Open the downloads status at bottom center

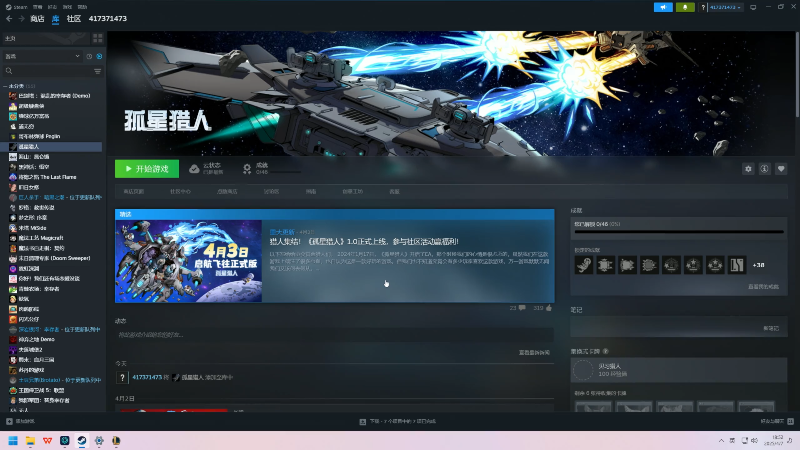[x=397, y=421]
